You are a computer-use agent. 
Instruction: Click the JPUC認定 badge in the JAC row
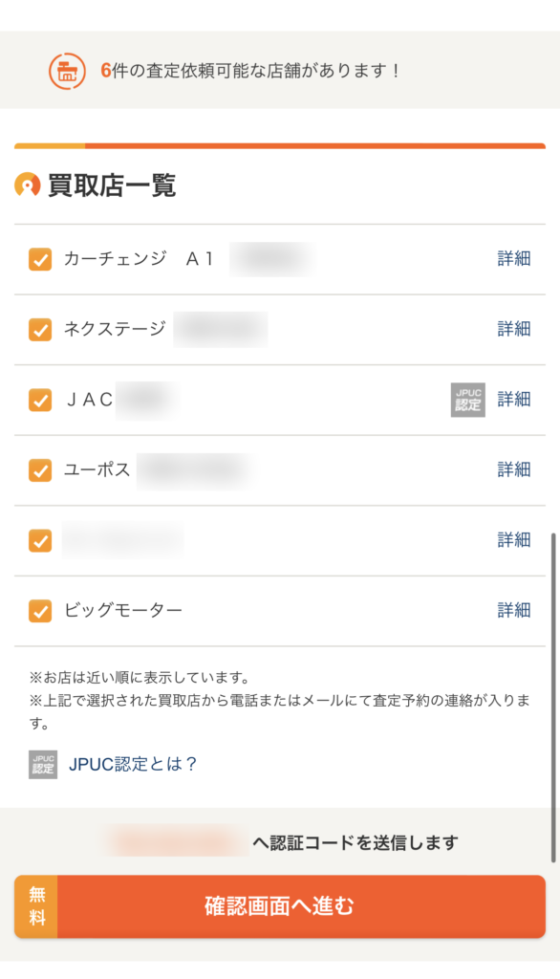(x=467, y=400)
